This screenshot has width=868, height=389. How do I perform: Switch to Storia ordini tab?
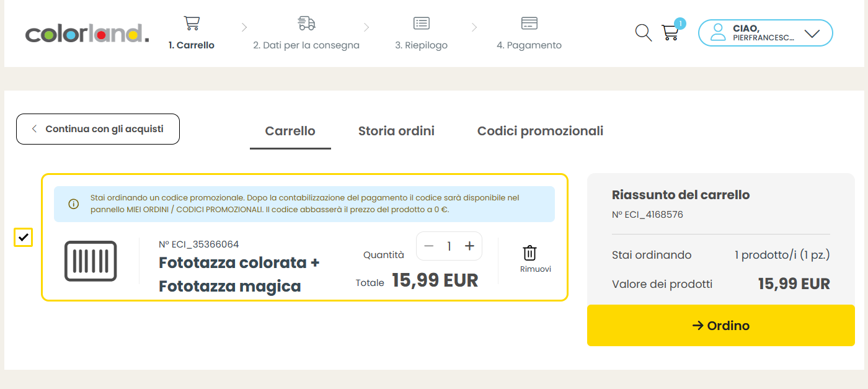point(396,131)
